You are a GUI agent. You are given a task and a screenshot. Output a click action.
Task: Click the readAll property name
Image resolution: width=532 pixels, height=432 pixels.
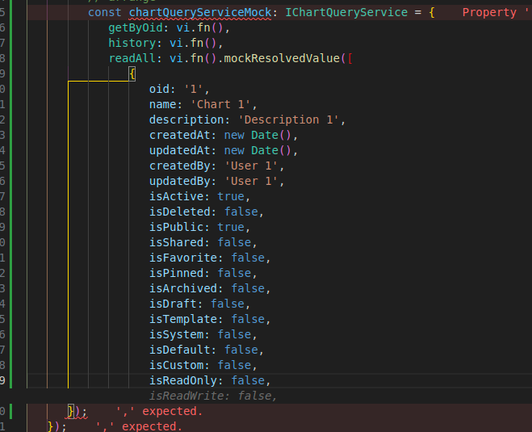click(132, 58)
